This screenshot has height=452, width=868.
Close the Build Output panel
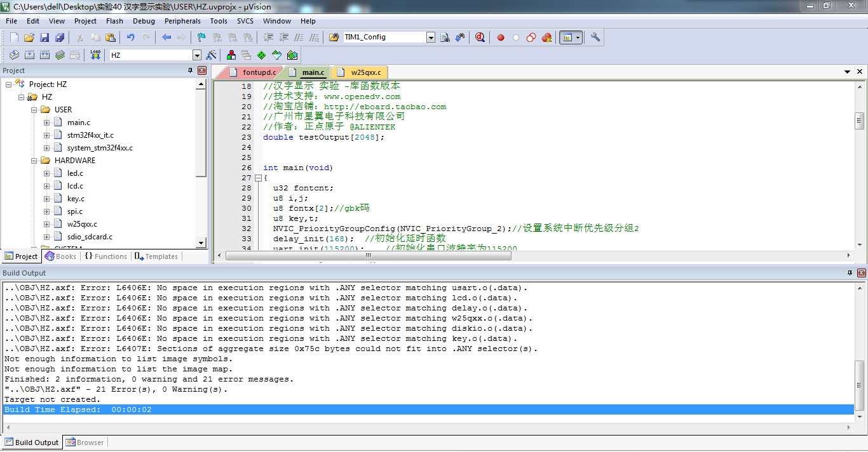861,273
